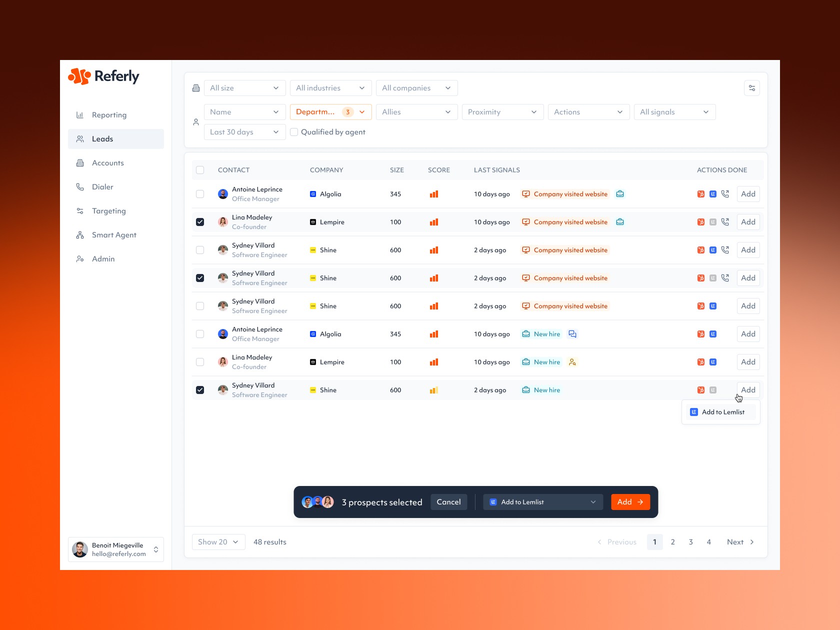Open Smart Agent in the sidebar

(x=116, y=235)
